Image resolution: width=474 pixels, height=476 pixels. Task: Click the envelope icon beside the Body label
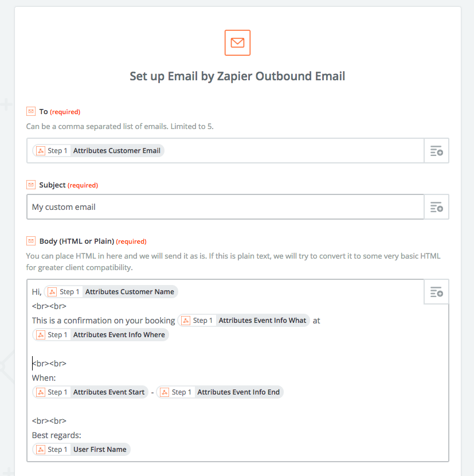click(x=30, y=241)
